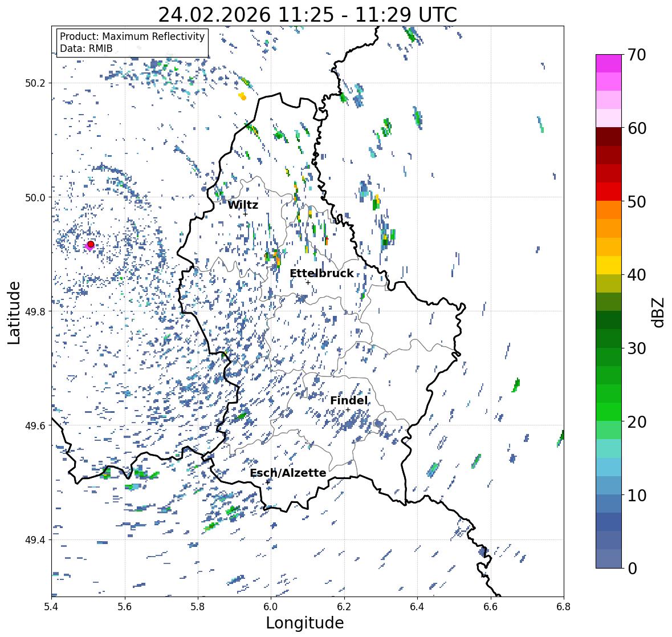This screenshot has width=672, height=637.
Task: Click longitude tick label 5.4
Action: (51, 606)
